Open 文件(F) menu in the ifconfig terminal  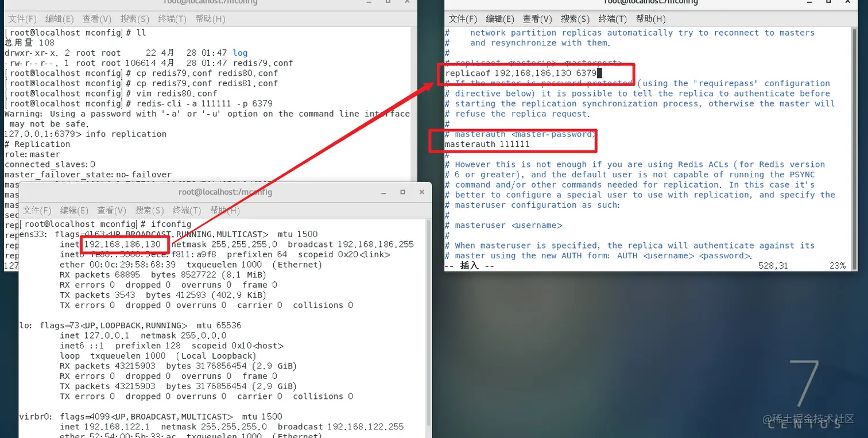coord(37,211)
